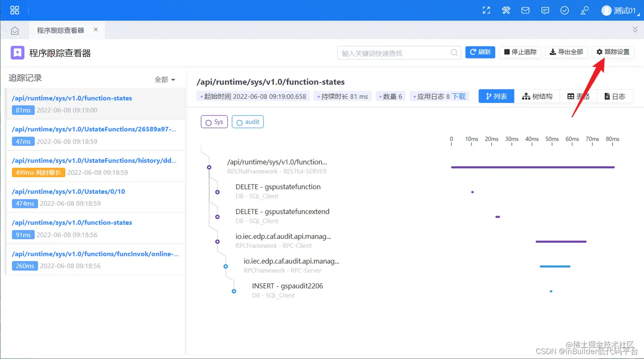644x359 pixels.
Task: Click the 起始时间 start time label
Action: pos(253,96)
